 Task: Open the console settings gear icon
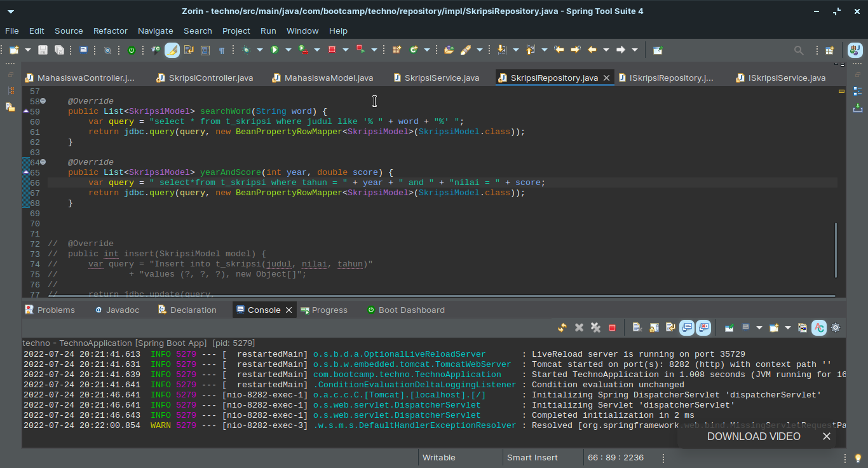coord(836,327)
